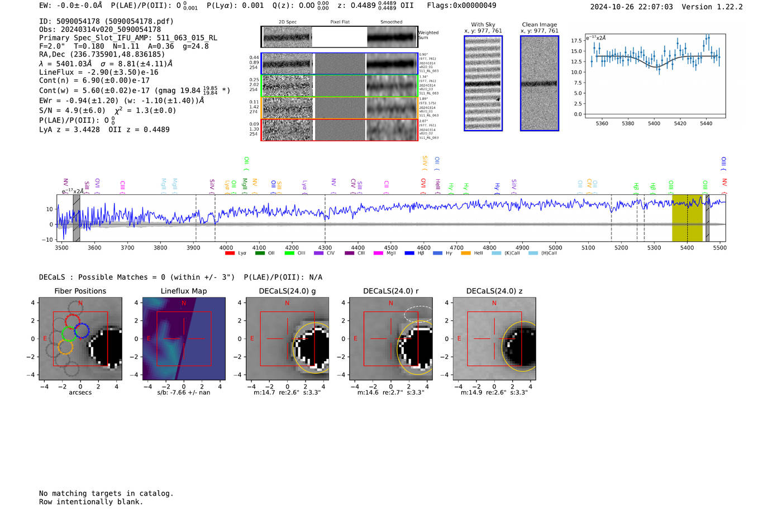Select the orange fiber circle in Fiber Positions
782x532 pixels.
[65, 347]
